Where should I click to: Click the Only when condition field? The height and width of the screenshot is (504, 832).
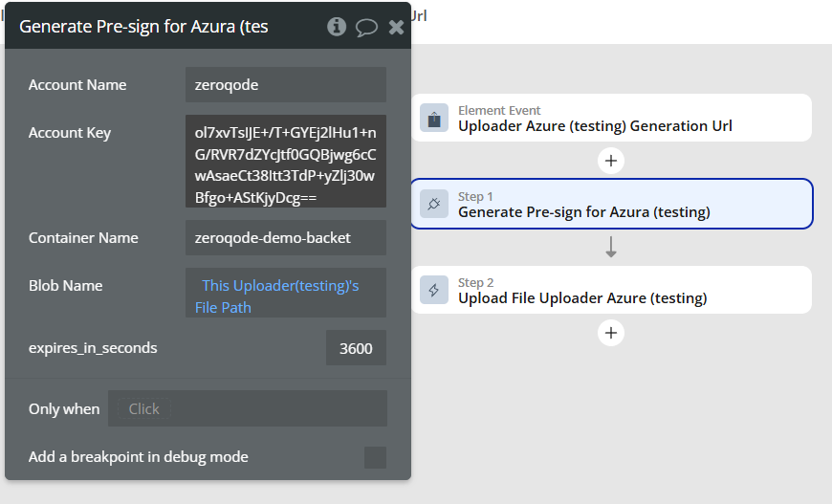247,408
